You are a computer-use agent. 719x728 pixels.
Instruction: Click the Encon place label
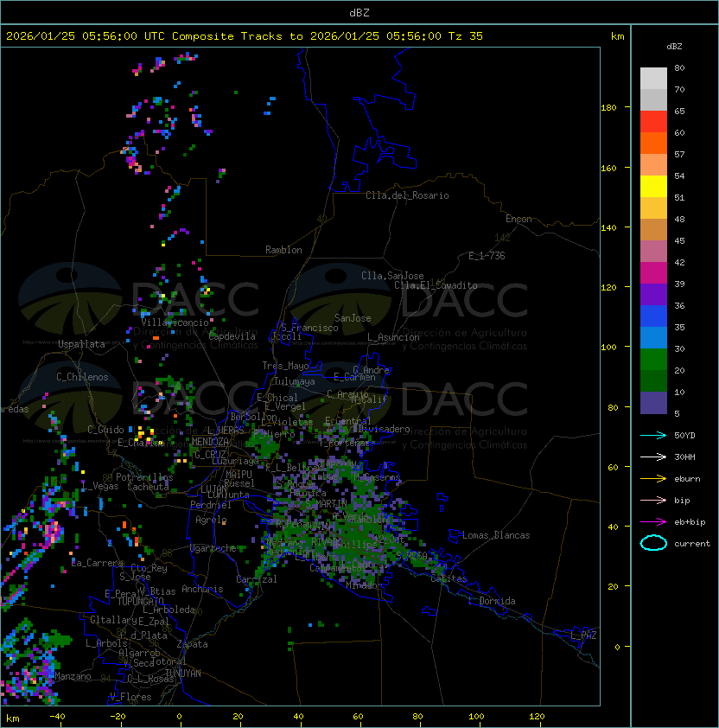(x=519, y=219)
